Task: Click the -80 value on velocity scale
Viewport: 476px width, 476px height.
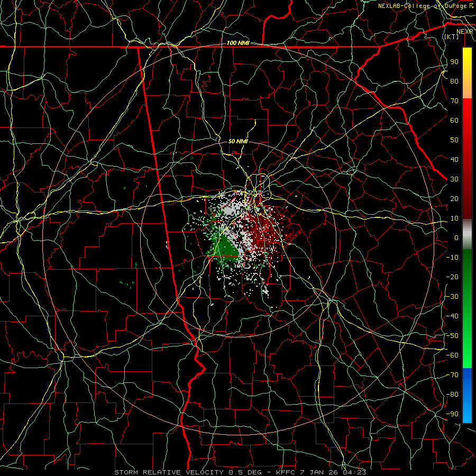Action: click(x=452, y=395)
